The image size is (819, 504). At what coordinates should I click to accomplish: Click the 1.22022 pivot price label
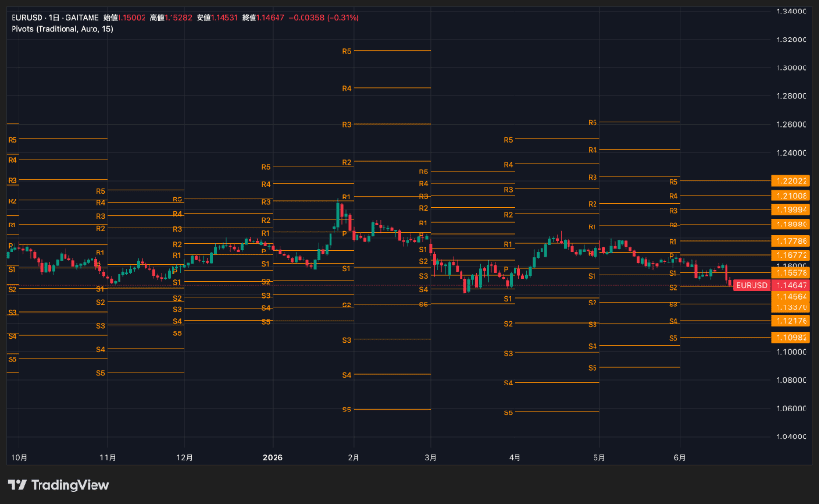tap(791, 181)
